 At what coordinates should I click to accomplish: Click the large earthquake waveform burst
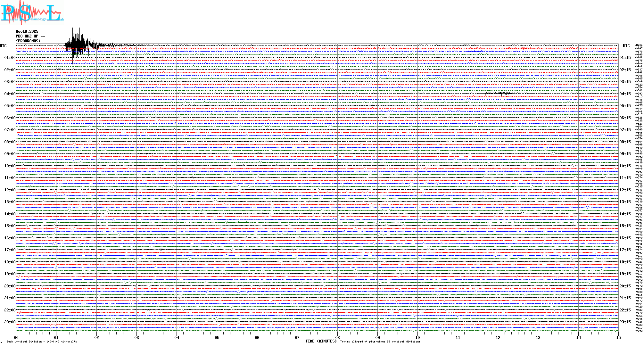point(77,45)
